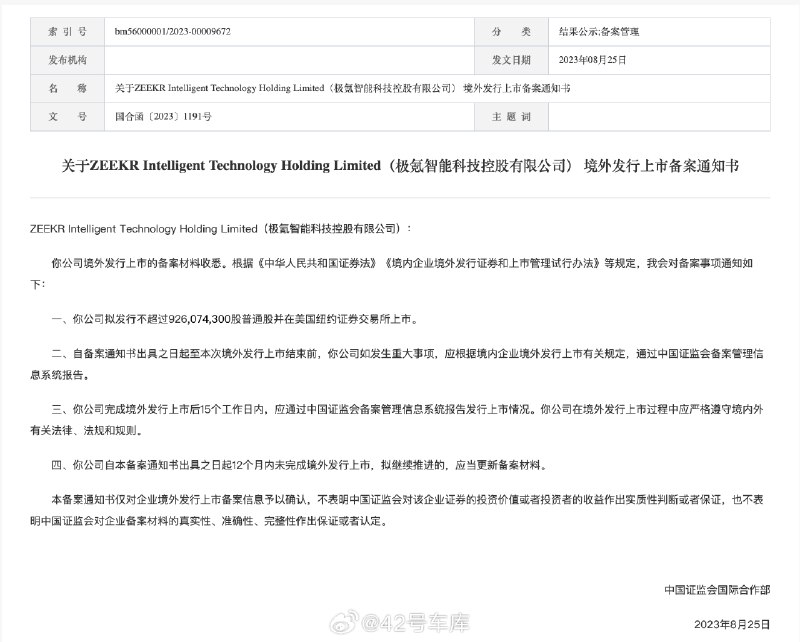Click the 名称 label cell
This screenshot has height=642, width=800.
point(67,88)
